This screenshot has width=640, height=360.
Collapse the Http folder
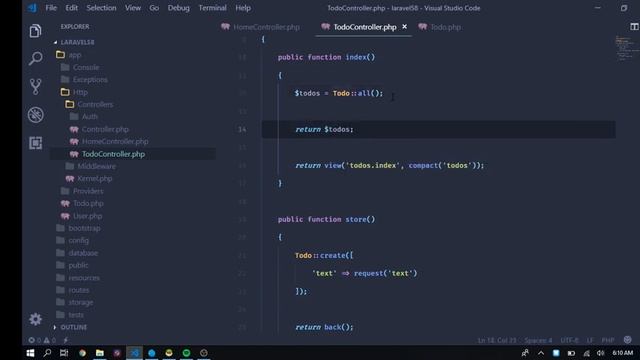click(80, 92)
